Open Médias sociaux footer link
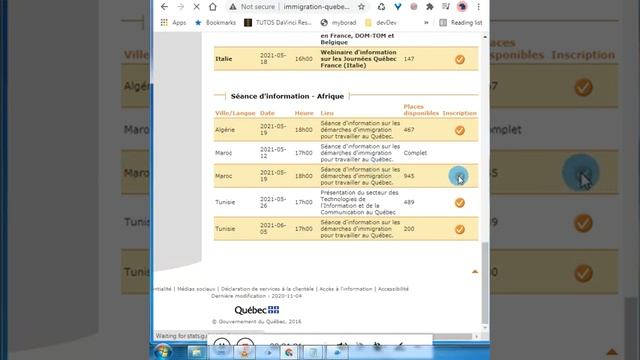The width and height of the screenshot is (640, 360). 196,289
